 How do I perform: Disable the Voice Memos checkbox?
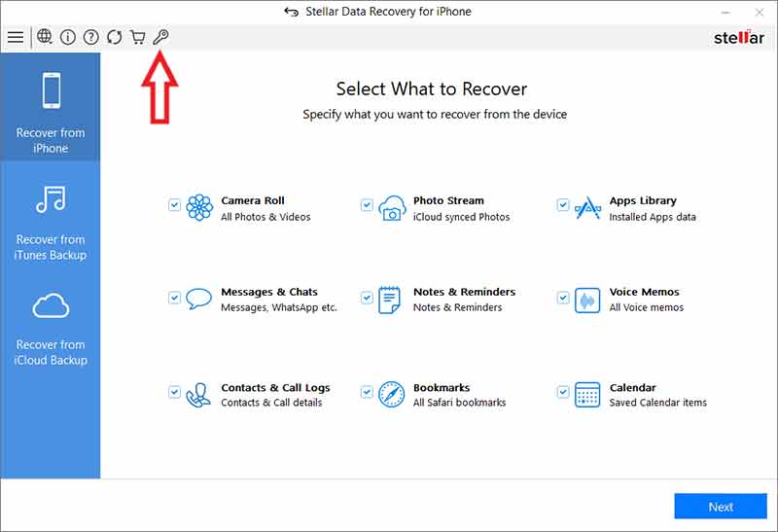point(563,297)
